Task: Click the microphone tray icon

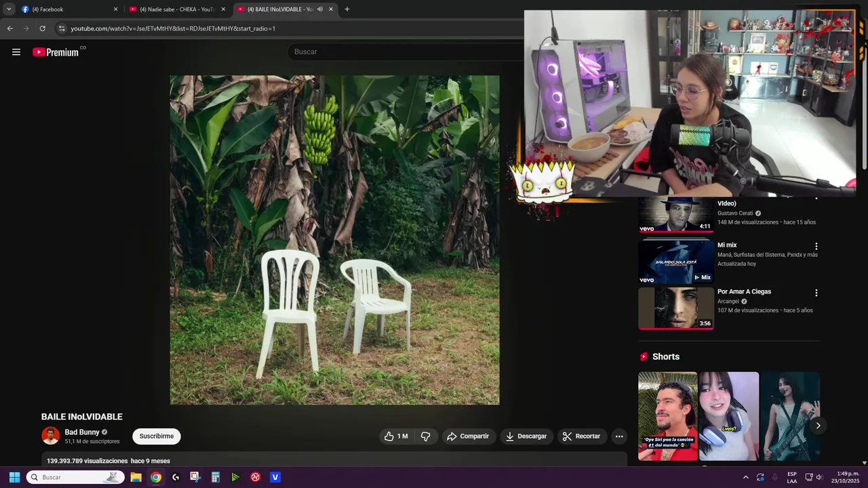Action: 775,477
